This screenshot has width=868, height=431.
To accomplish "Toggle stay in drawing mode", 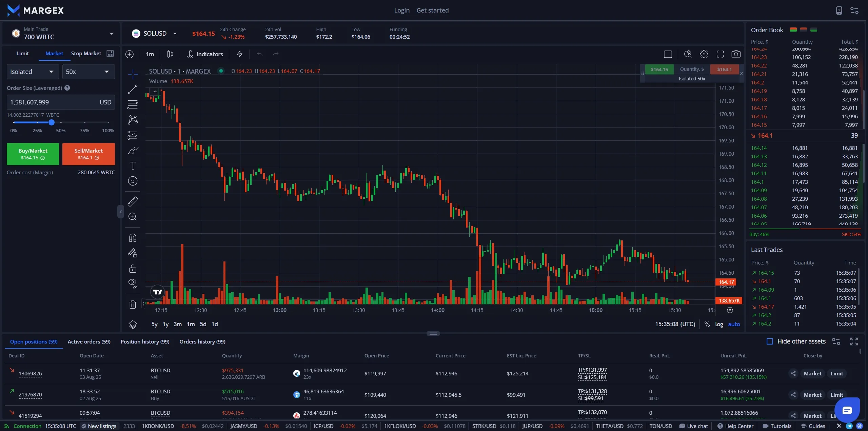I will [x=133, y=253].
